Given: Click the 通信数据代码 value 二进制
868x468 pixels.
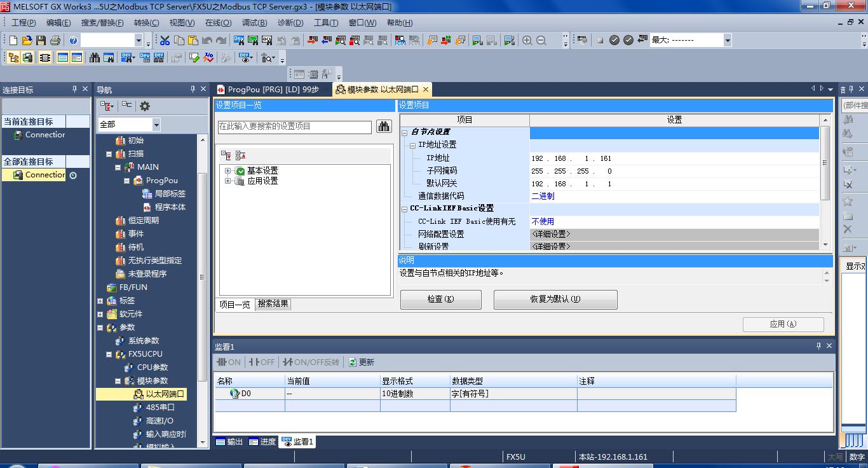Looking at the screenshot, I should tap(674, 196).
